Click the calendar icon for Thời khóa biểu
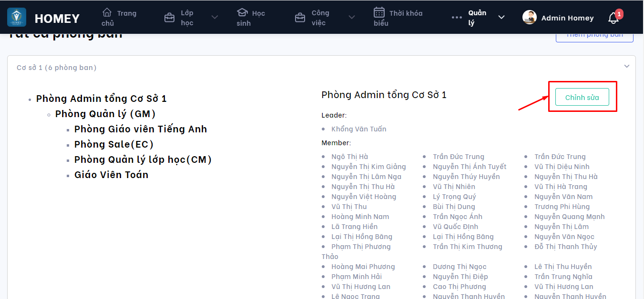 tap(379, 12)
